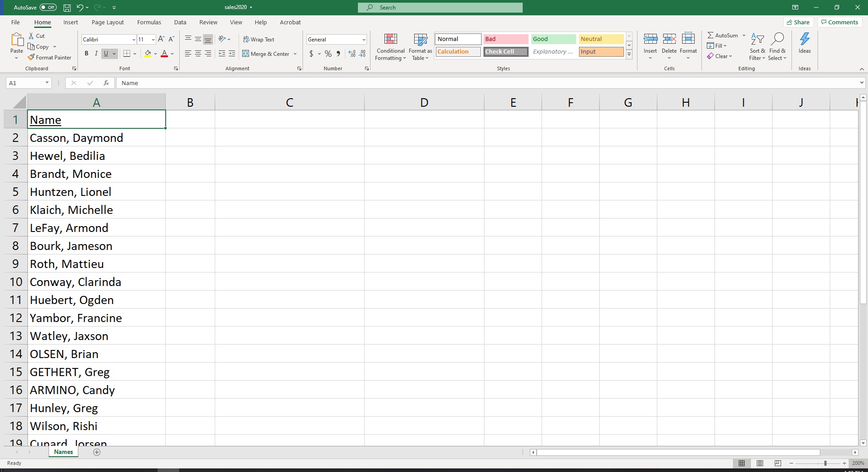Toggle Underline formatting
868x472 pixels.
pyautogui.click(x=106, y=54)
